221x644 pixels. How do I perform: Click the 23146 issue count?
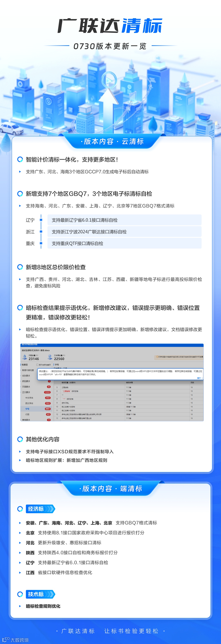coord(34,359)
